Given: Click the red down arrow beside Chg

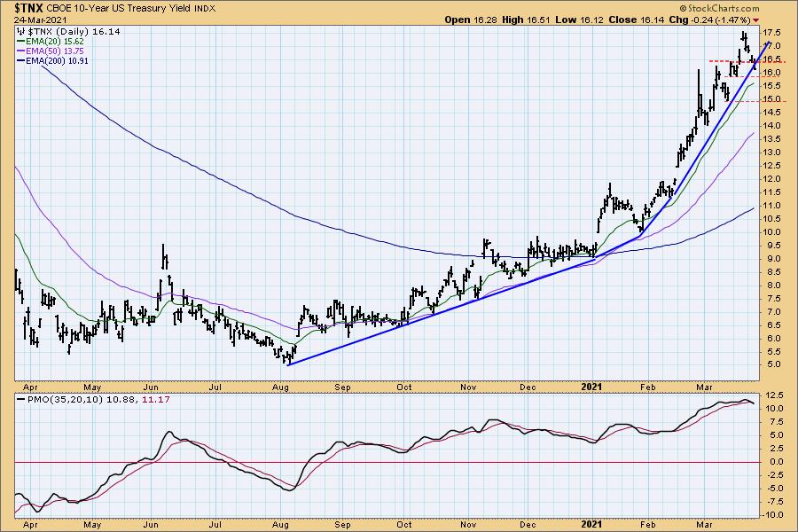Looking at the screenshot, I should point(756,19).
